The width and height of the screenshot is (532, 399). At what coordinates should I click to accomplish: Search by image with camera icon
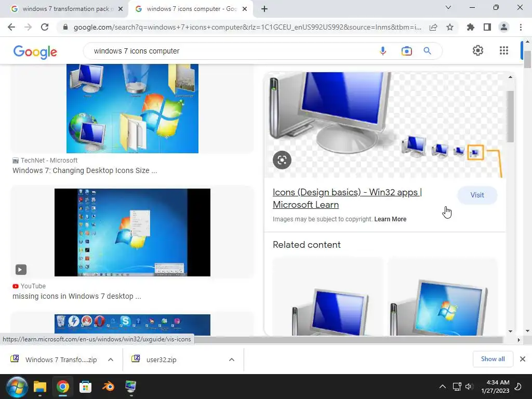[406, 51]
